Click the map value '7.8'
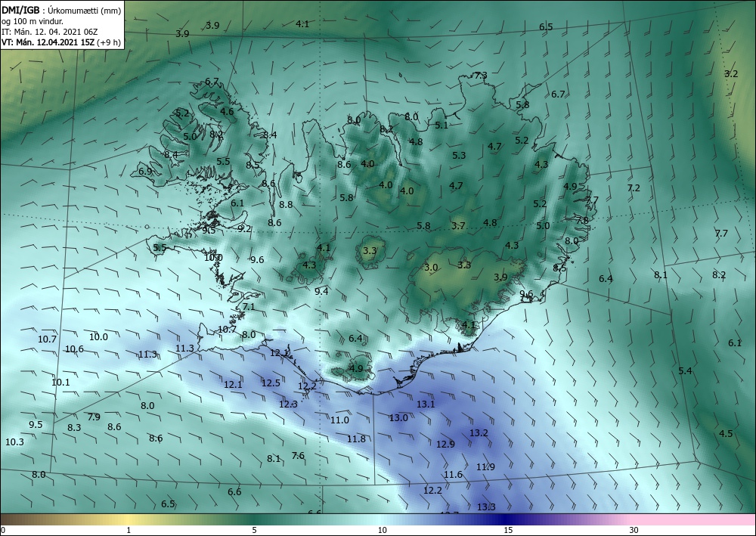 pos(582,220)
